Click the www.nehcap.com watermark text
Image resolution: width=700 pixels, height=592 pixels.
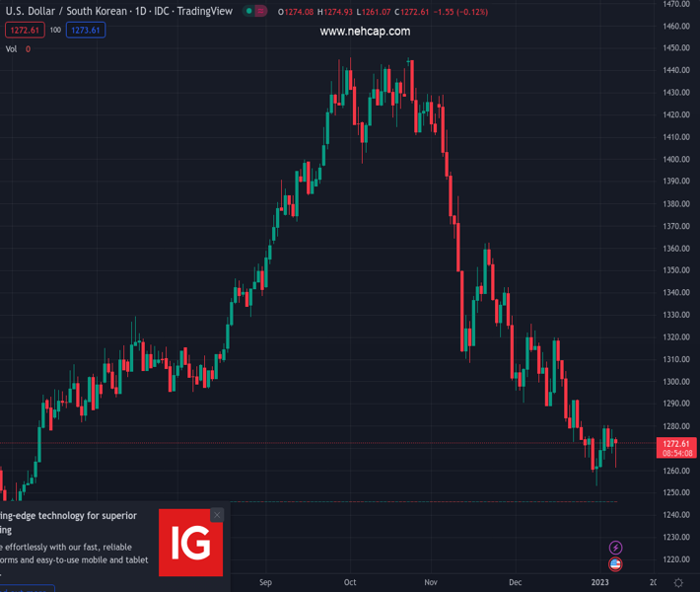(365, 32)
